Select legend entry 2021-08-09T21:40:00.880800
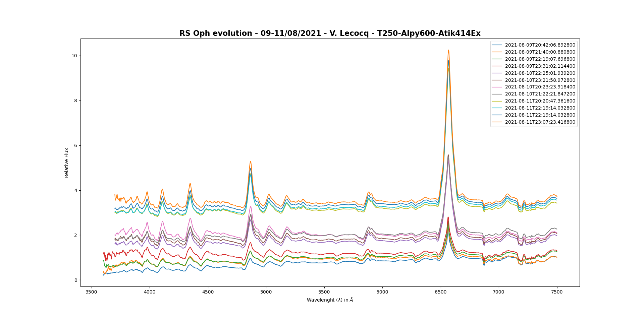Viewport: 644px width, 322px height. 540,52
